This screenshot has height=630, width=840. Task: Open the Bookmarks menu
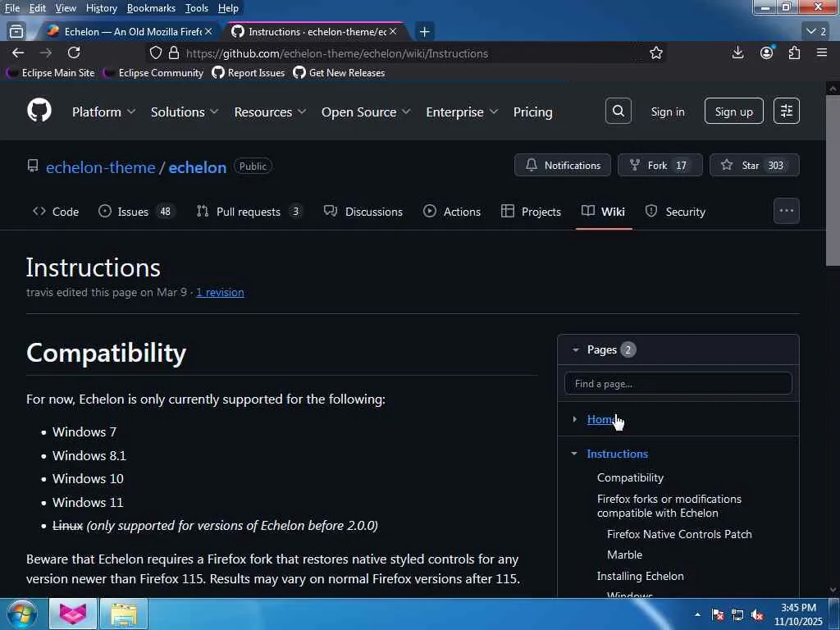coord(151,8)
